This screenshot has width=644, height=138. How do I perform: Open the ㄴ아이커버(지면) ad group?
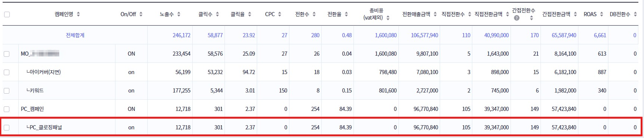43,72
